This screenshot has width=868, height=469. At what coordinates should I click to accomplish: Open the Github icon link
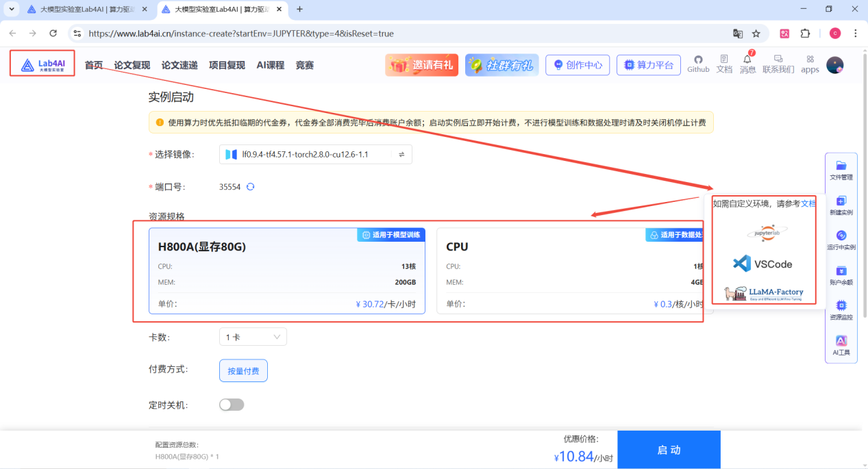coord(698,64)
